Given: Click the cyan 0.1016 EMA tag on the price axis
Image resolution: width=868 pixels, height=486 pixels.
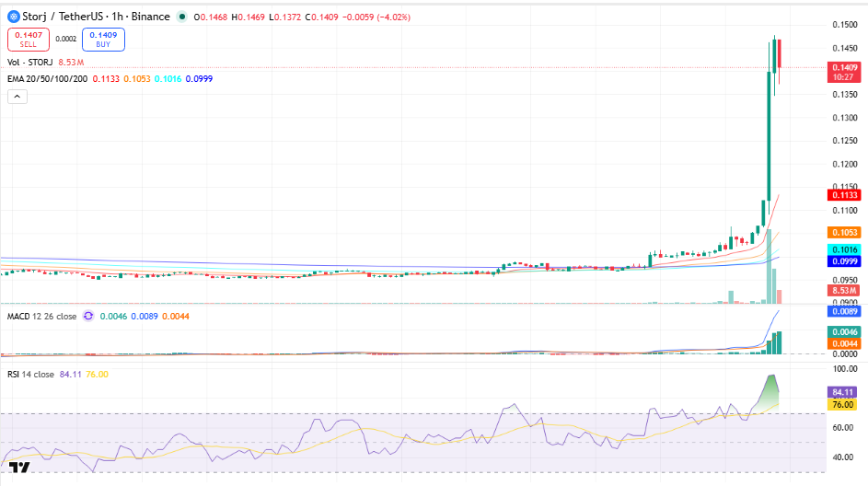Looking at the screenshot, I should tap(844, 249).
